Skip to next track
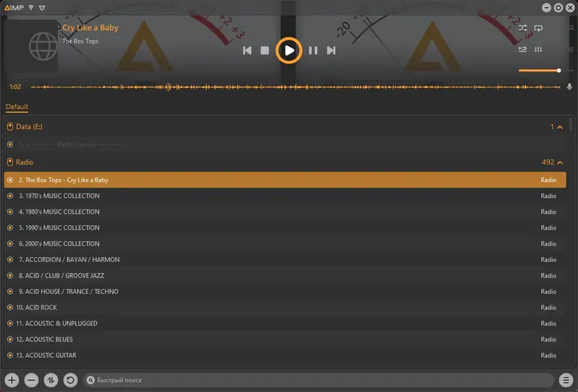The image size is (578, 392). [x=331, y=51]
